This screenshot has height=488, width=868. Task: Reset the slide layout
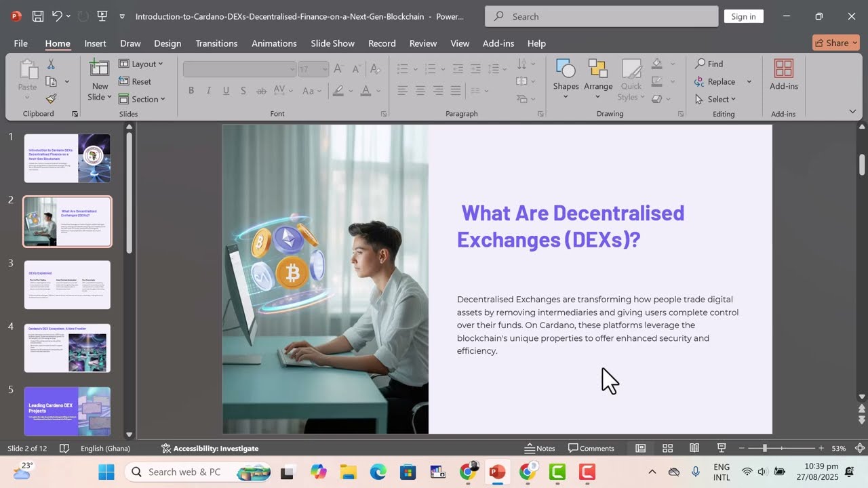pyautogui.click(x=135, y=81)
